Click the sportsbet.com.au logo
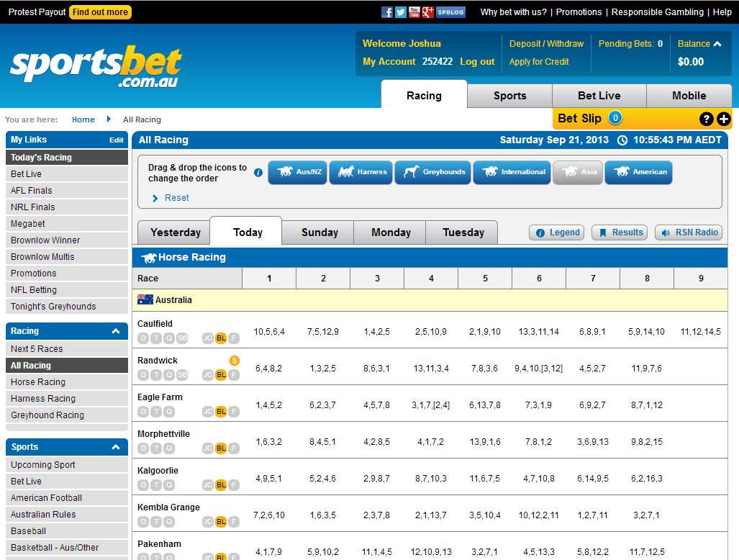 (96, 66)
